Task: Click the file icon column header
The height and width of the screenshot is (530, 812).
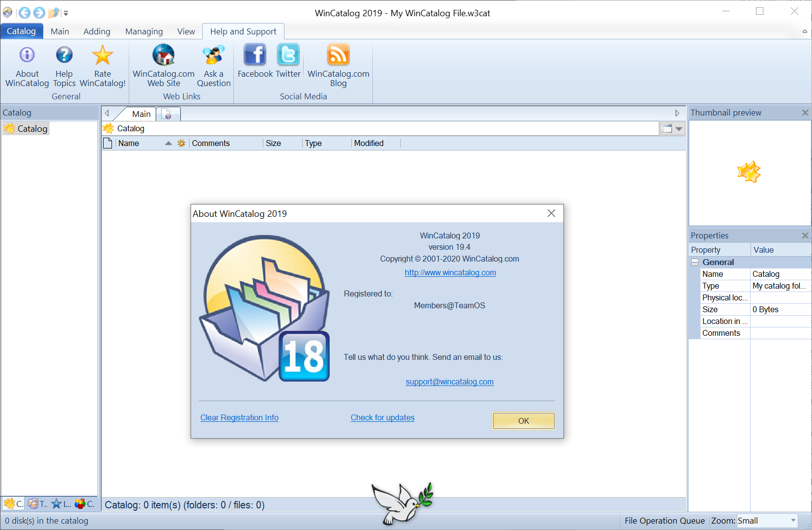Action: click(108, 143)
